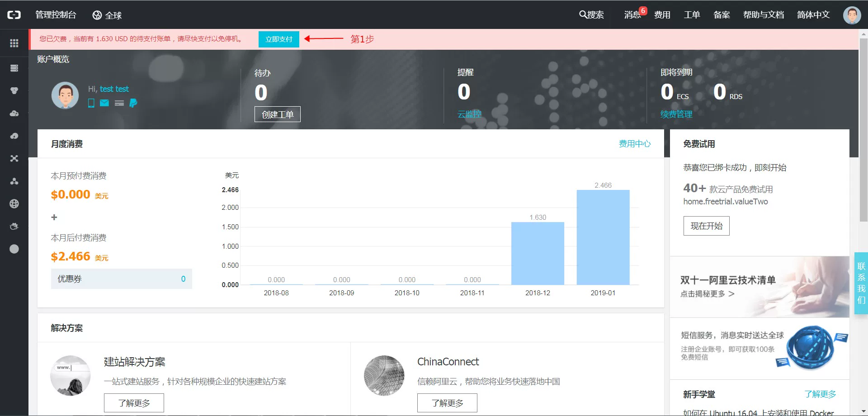
Task: Click the 月度消费 section title
Action: (67, 144)
